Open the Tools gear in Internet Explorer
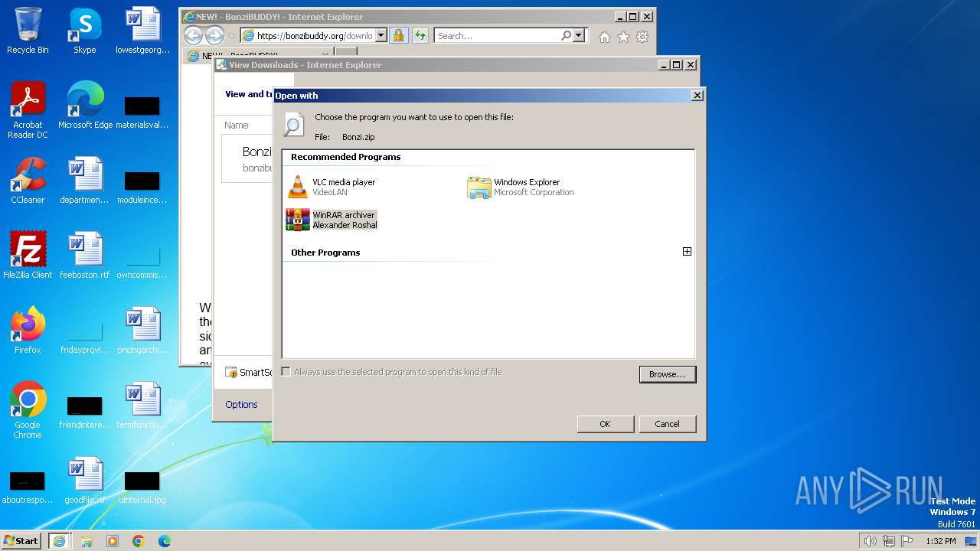 [642, 36]
